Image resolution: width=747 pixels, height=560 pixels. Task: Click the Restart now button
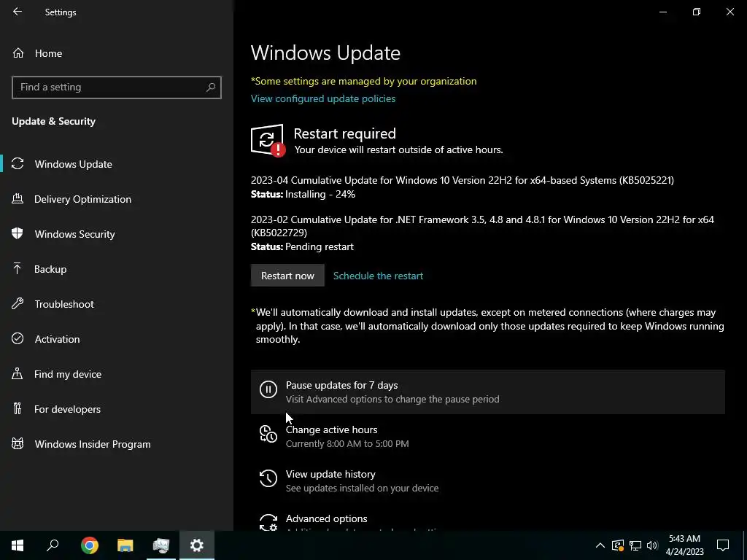pos(287,276)
